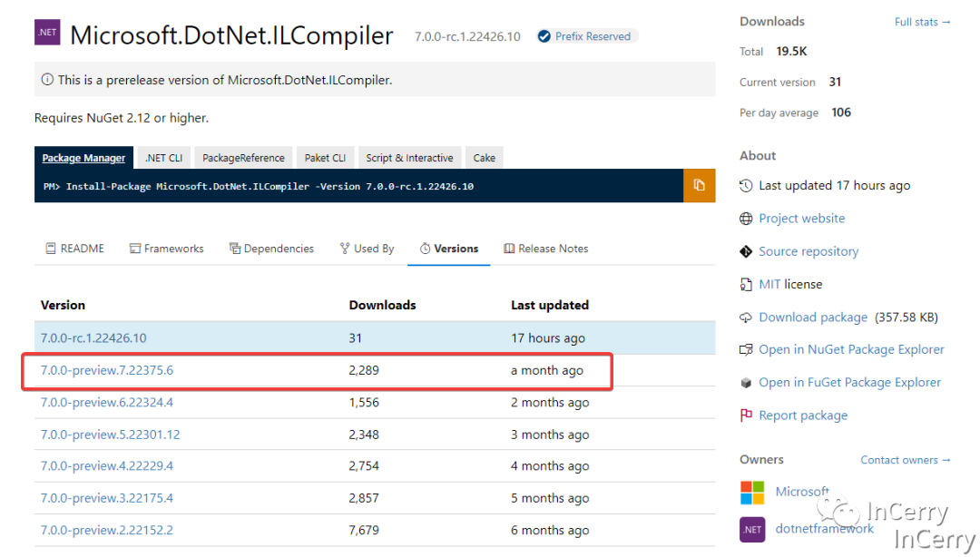Viewport: 980px width, 557px height.
Task: Open in NuGet Package Explorer
Action: 850,349
